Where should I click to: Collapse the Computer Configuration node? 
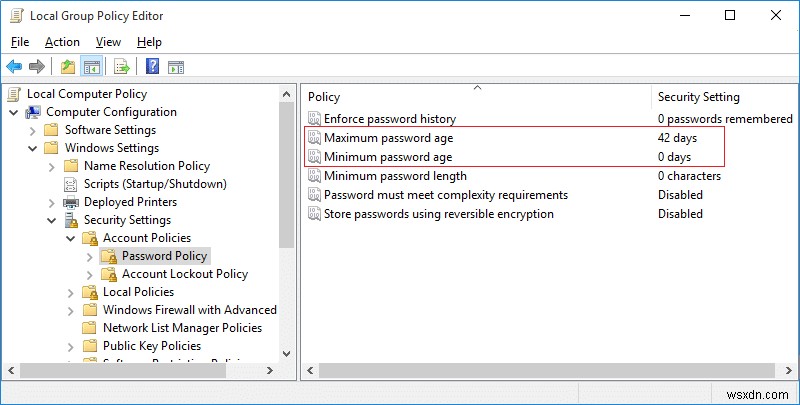(x=13, y=112)
